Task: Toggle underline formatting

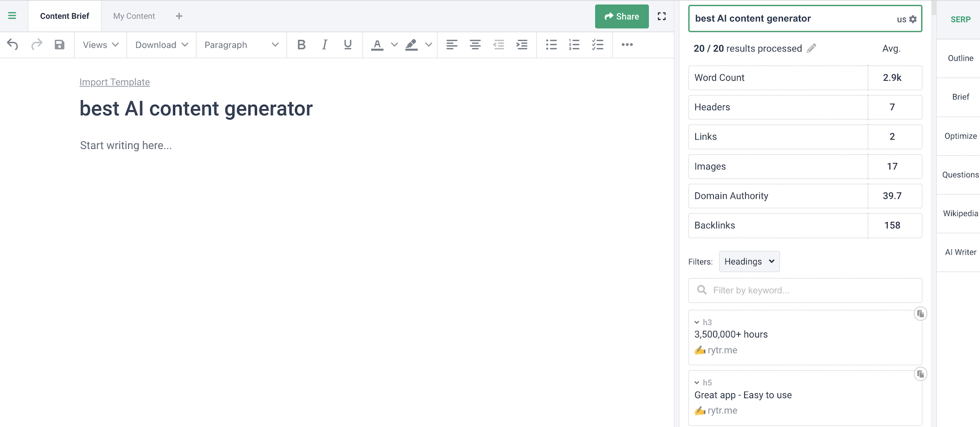Action: tap(347, 45)
